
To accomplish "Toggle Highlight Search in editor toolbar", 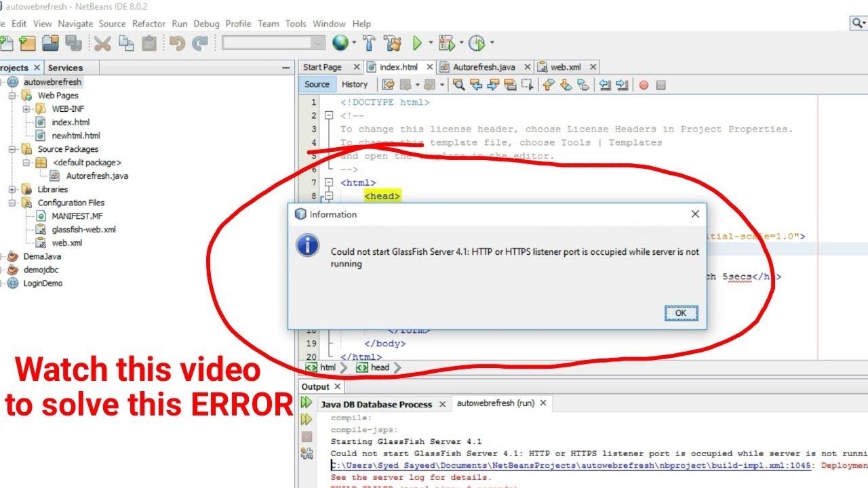I will coord(511,85).
